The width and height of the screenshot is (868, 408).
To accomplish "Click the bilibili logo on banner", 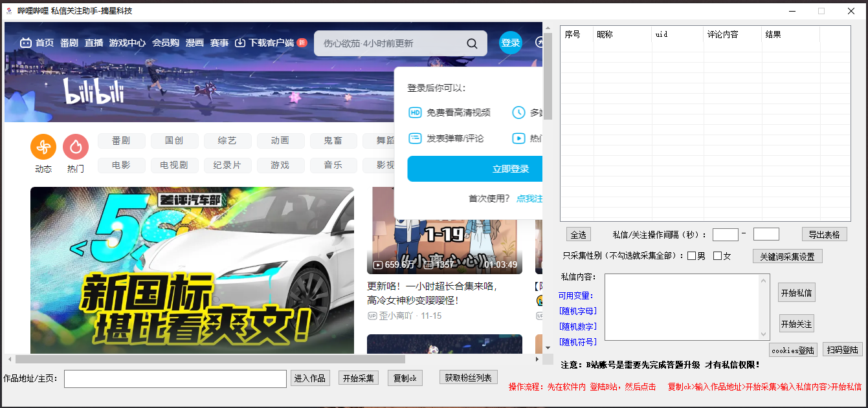I will [93, 92].
